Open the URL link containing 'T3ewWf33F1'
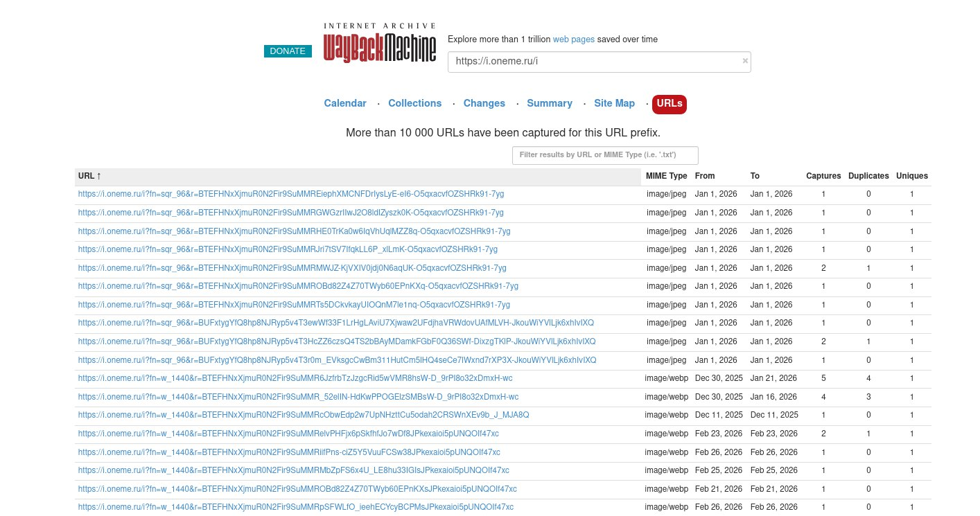This screenshot has height=516, width=980. (336, 323)
